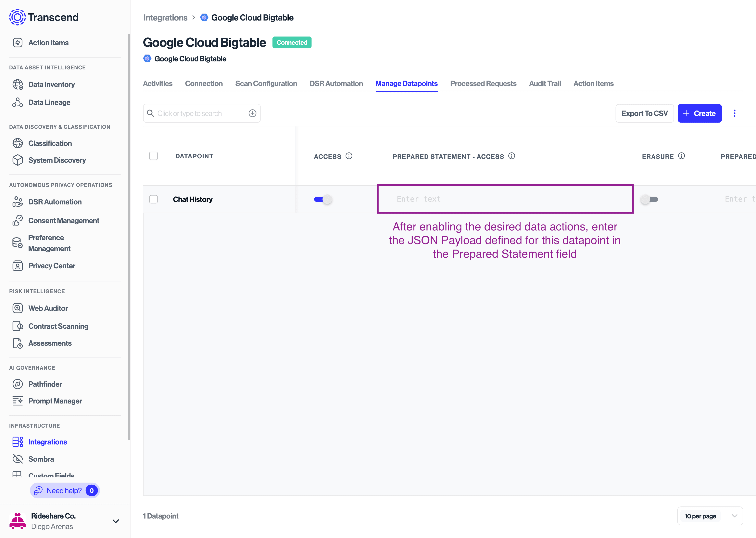Image resolution: width=756 pixels, height=538 pixels.
Task: Open Sombra sidebar link
Action: point(41,459)
